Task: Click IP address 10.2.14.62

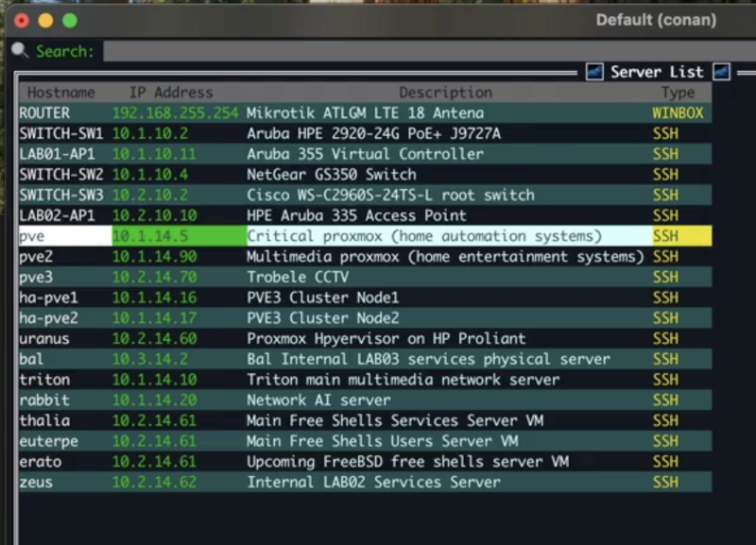Action: [155, 483]
